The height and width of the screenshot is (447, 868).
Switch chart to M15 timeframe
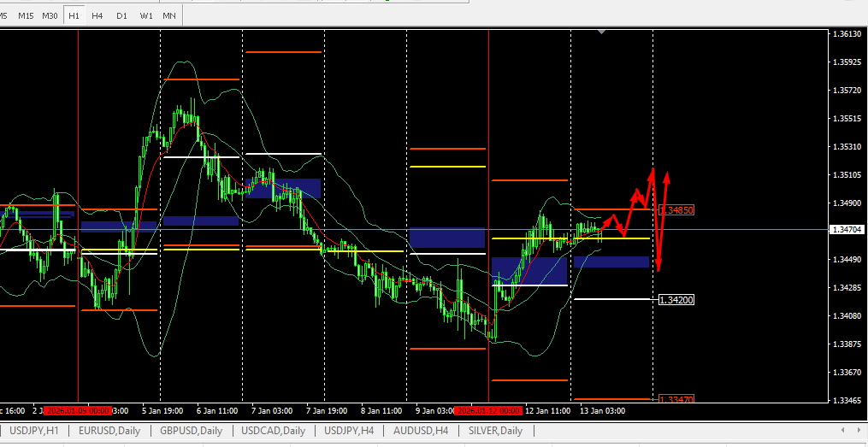point(26,15)
